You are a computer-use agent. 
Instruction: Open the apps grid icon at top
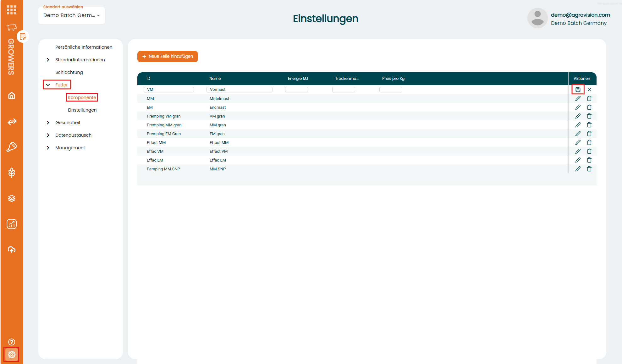pyautogui.click(x=12, y=10)
